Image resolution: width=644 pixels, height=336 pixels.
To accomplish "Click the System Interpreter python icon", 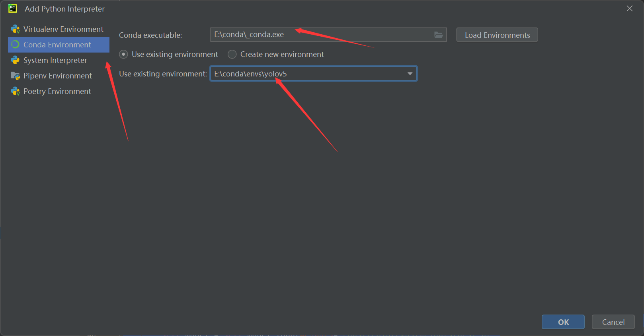I will coord(16,60).
